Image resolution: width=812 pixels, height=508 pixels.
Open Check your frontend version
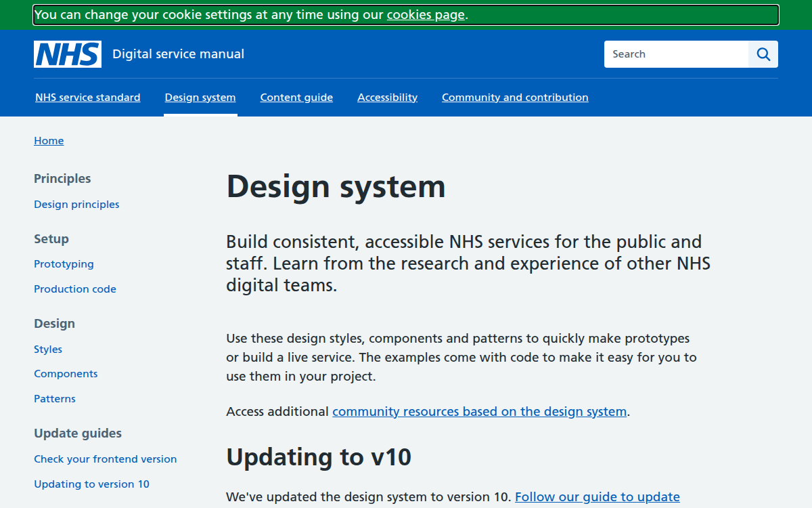(106, 459)
